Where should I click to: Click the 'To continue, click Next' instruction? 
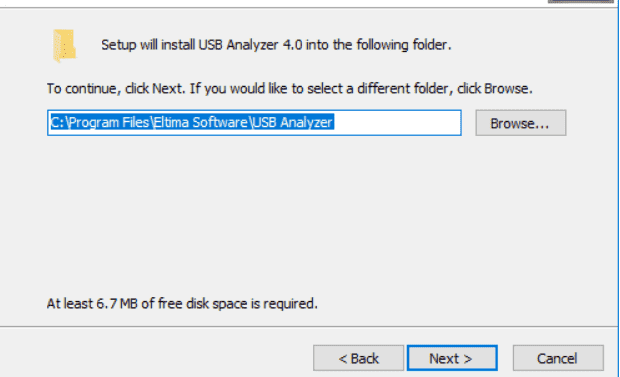[116, 88]
